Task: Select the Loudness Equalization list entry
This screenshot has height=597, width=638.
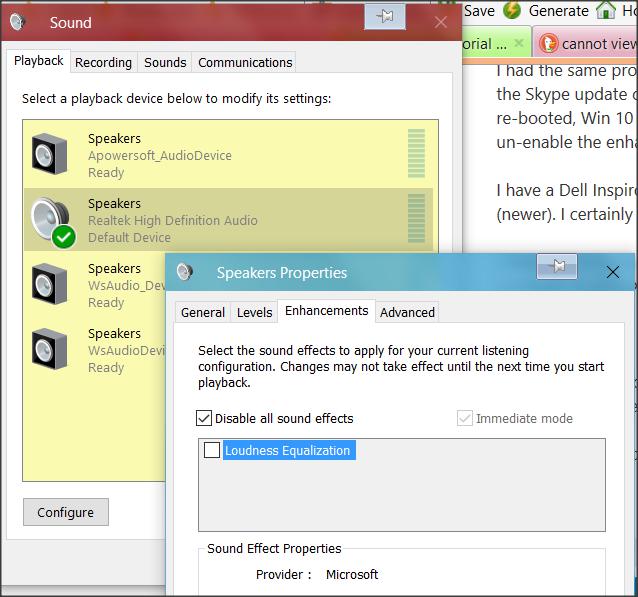Action: coord(289,450)
